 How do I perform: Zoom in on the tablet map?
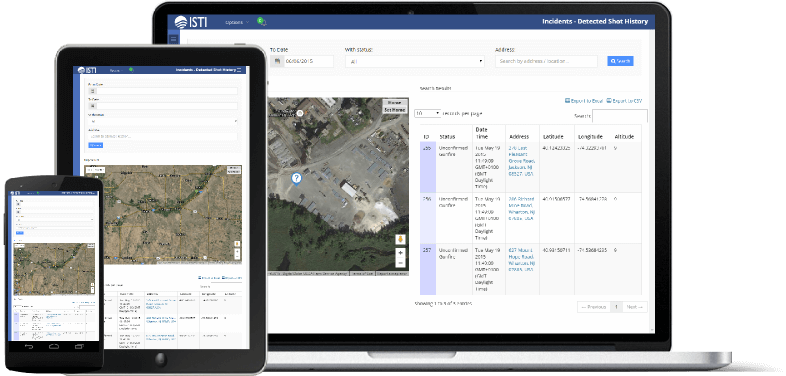tap(237, 251)
